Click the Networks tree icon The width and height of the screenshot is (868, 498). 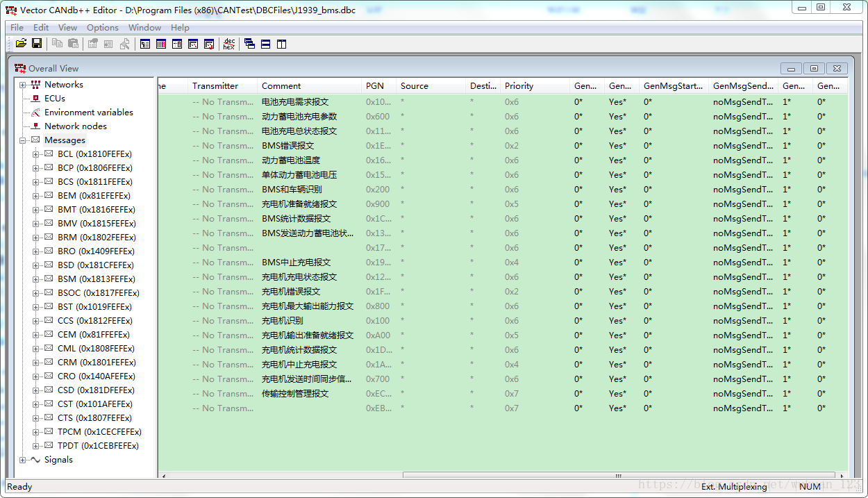35,85
